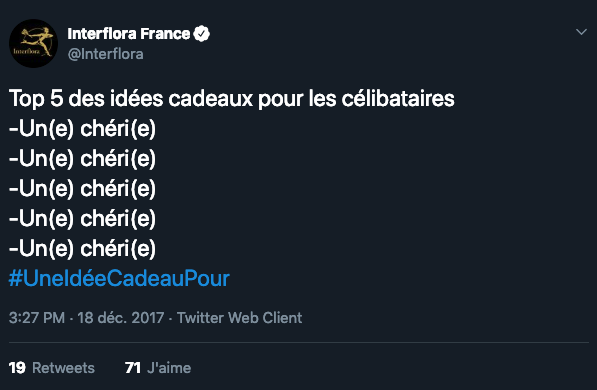Click the 18 déc. 2017 date
The height and width of the screenshot is (390, 597).
[x=121, y=318]
